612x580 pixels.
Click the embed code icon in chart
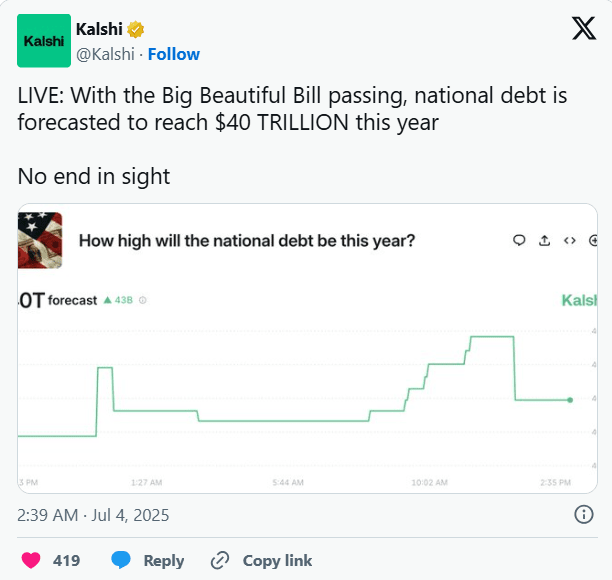pyautogui.click(x=569, y=240)
